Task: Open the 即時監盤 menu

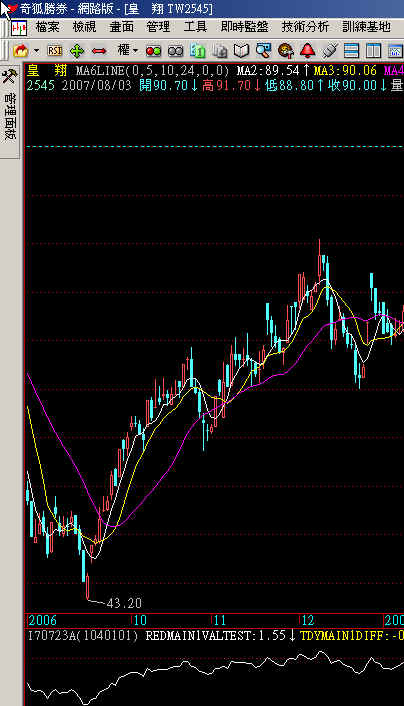Action: 245,27
